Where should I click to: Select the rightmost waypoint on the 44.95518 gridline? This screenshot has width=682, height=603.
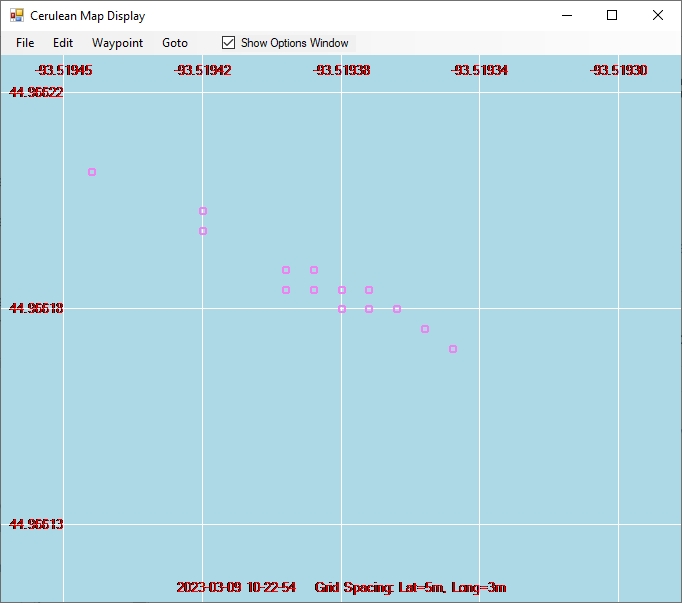pyautogui.click(x=397, y=309)
